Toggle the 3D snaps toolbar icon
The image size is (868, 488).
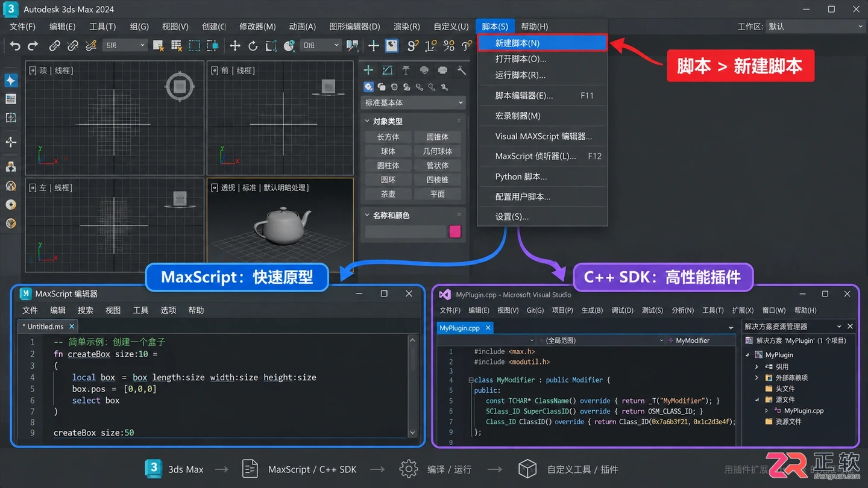(x=413, y=46)
